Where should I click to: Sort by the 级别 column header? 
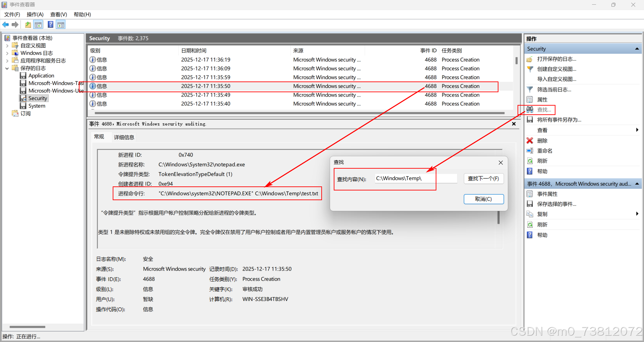(133, 51)
